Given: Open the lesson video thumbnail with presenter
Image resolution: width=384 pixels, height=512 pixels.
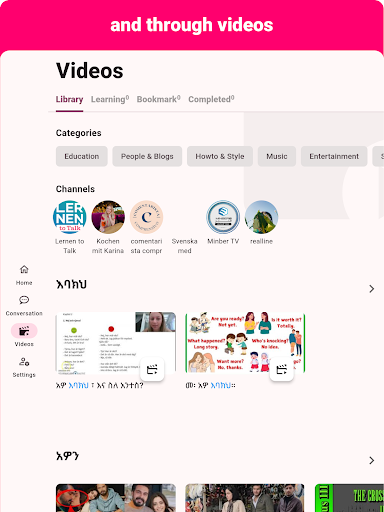Looking at the screenshot, I should coord(116,343).
